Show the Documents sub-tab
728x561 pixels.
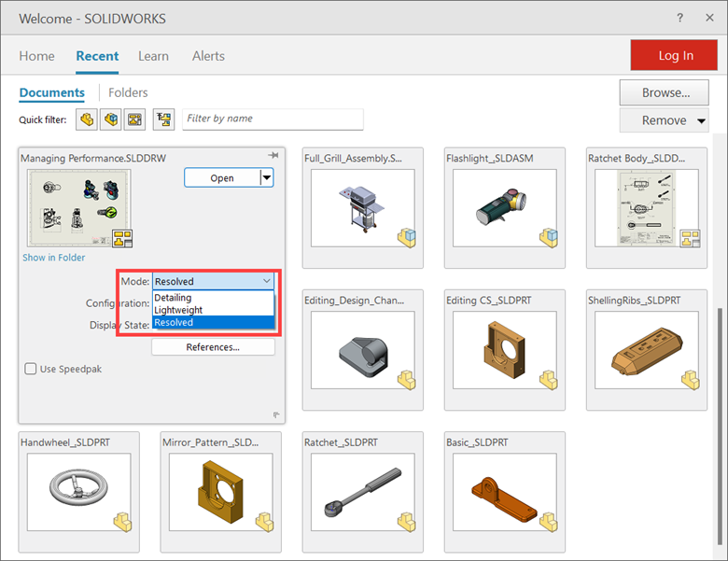click(x=52, y=92)
